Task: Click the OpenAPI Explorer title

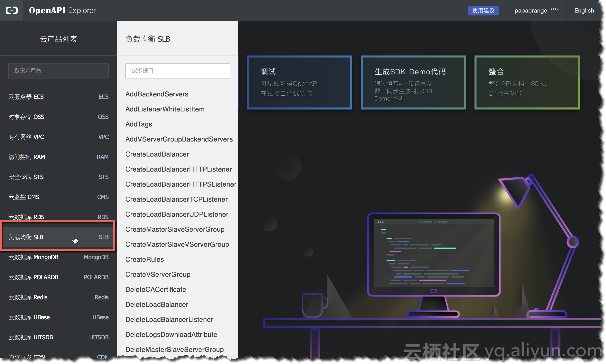Action: pos(62,10)
